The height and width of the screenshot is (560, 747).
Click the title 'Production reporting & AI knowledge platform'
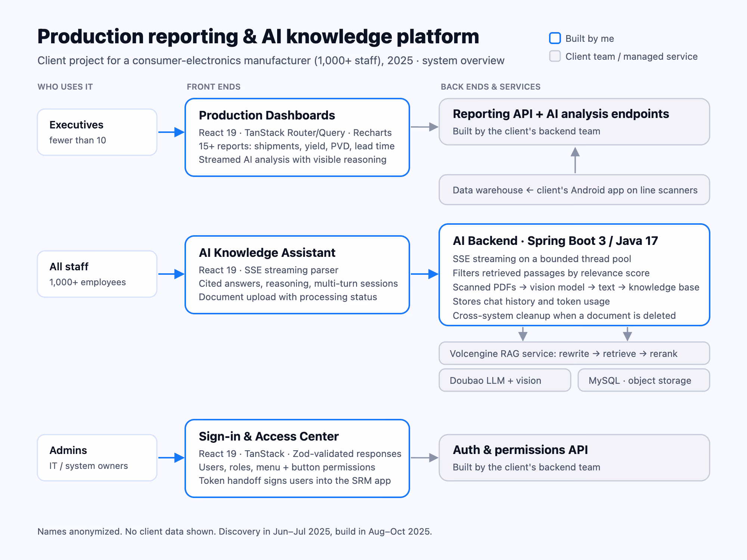(258, 37)
